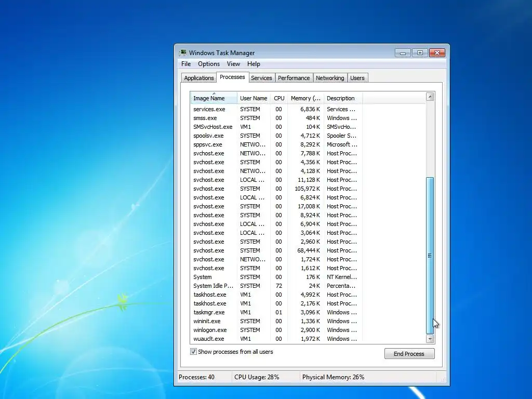Select the System Idle Process row

(276, 286)
